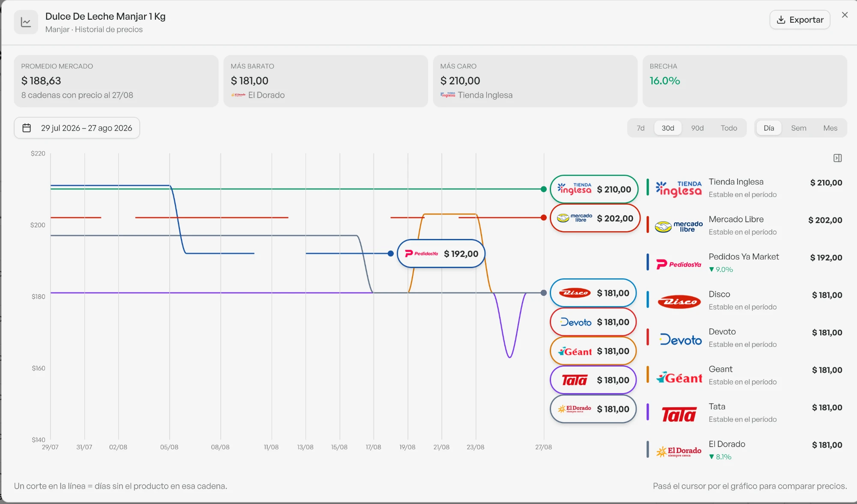
Task: Switch granularity to Día
Action: tap(769, 128)
